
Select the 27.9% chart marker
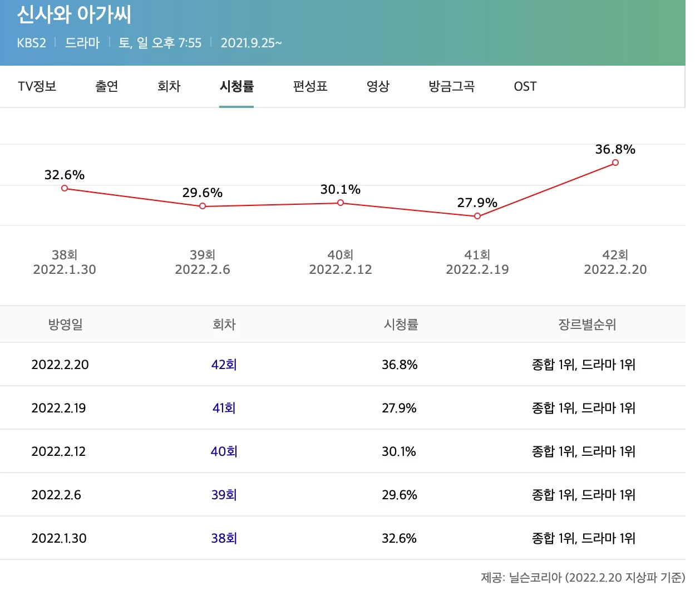coord(477,215)
